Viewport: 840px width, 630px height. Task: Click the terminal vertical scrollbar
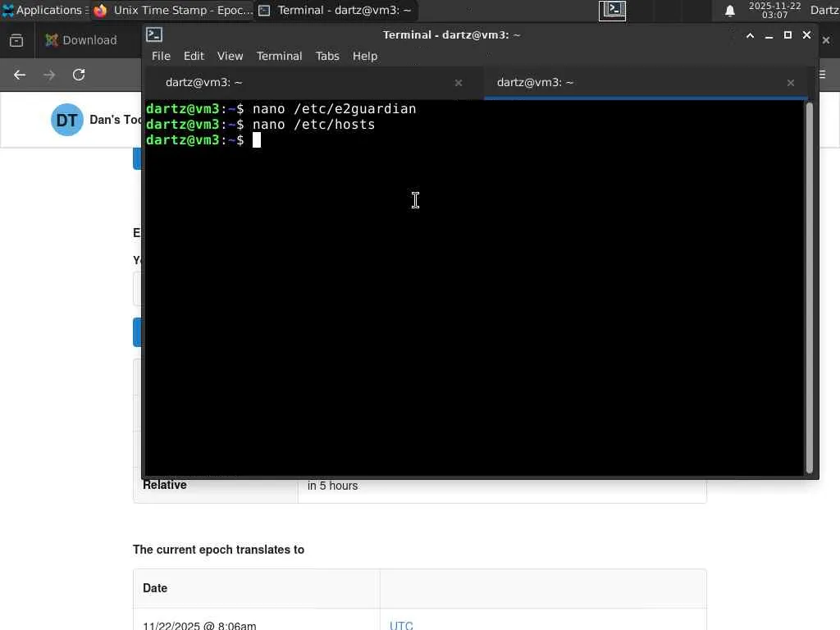(810, 288)
